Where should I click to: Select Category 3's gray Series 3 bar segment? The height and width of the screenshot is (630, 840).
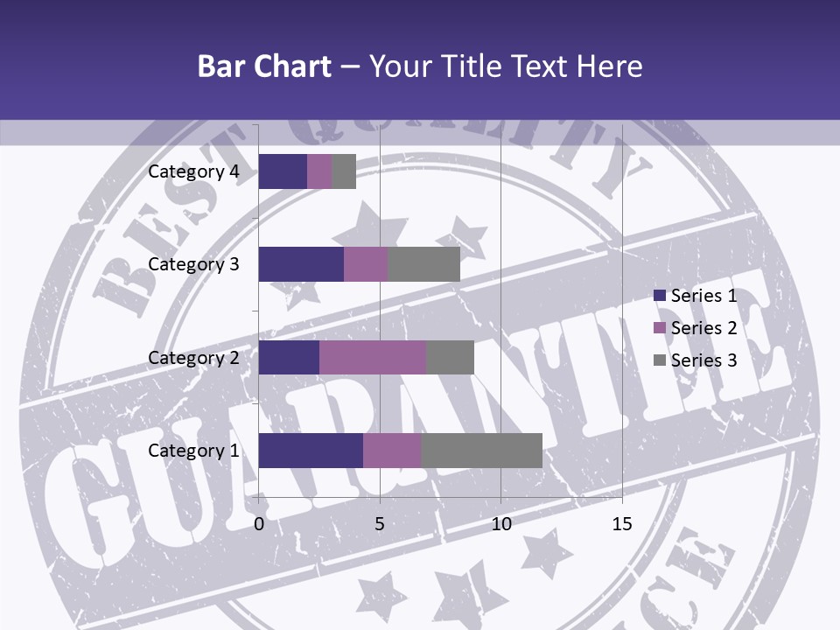click(x=423, y=264)
